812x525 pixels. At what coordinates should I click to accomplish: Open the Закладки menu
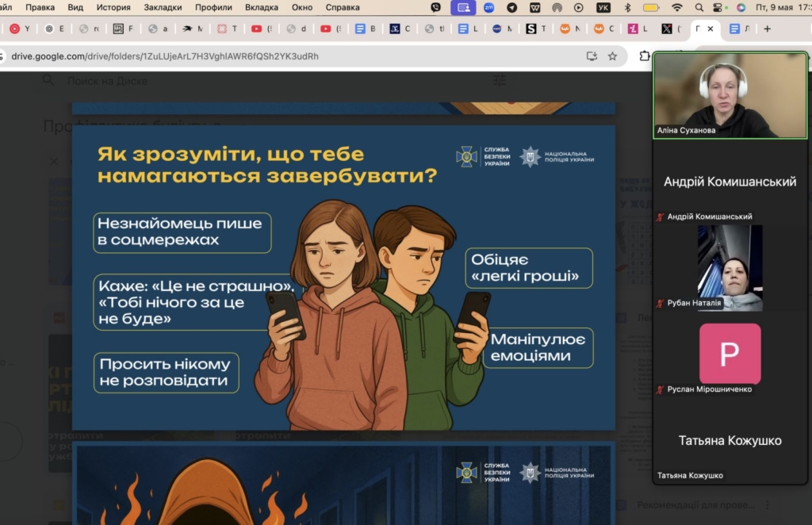pyautogui.click(x=163, y=7)
